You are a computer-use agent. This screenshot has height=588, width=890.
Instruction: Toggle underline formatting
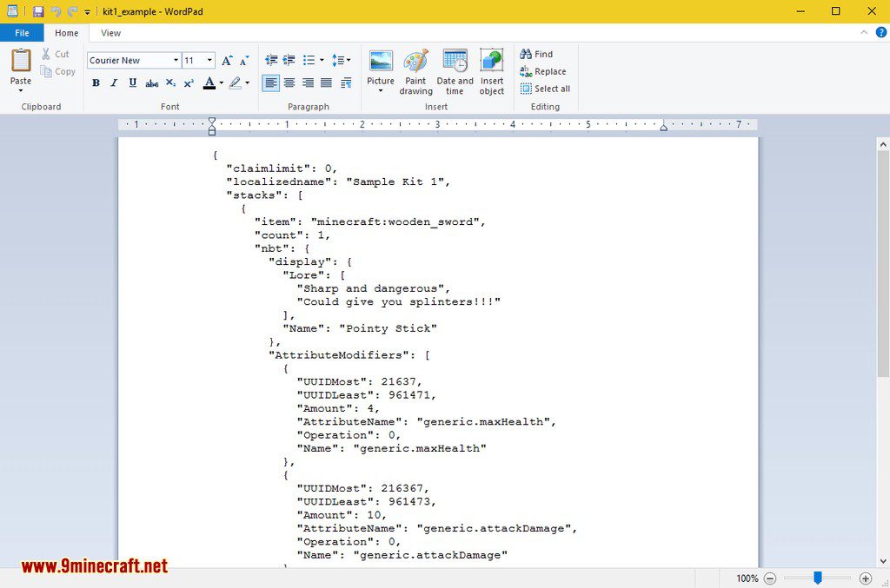click(133, 83)
